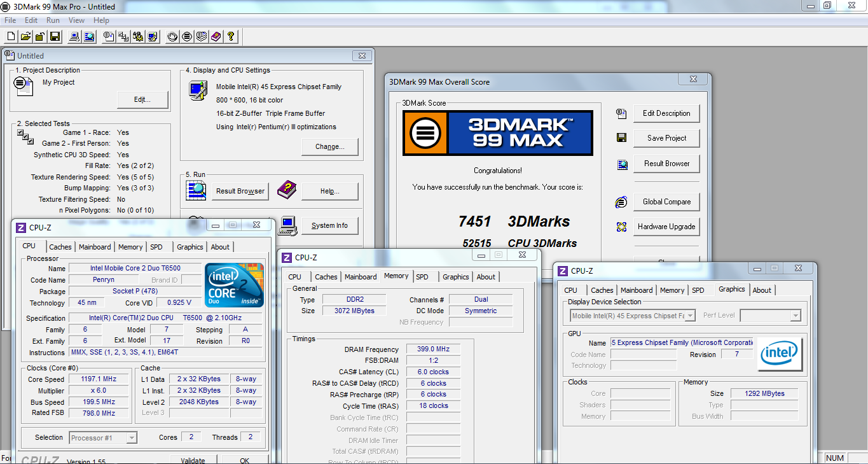Click Edit Description in score dialog
The height and width of the screenshot is (464, 868).
666,114
